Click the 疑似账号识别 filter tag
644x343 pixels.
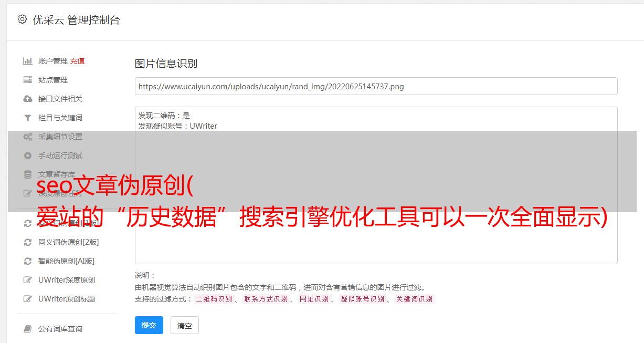pos(363,299)
